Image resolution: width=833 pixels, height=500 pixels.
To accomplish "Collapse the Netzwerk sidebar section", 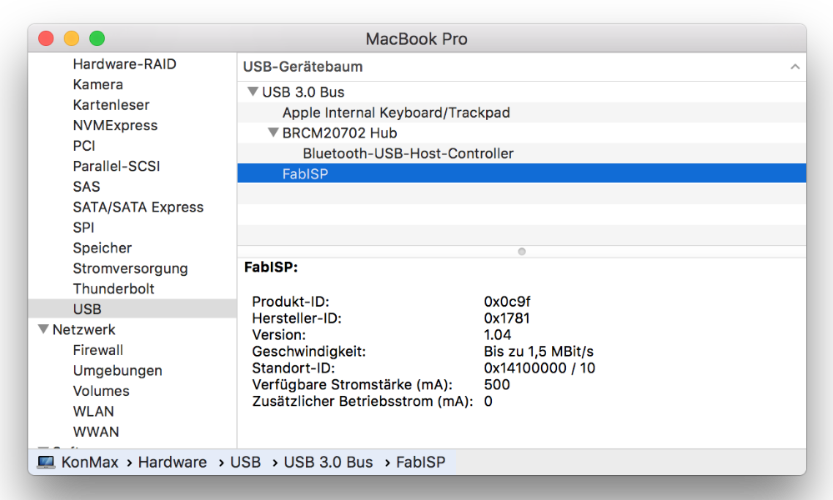I will click(x=44, y=329).
